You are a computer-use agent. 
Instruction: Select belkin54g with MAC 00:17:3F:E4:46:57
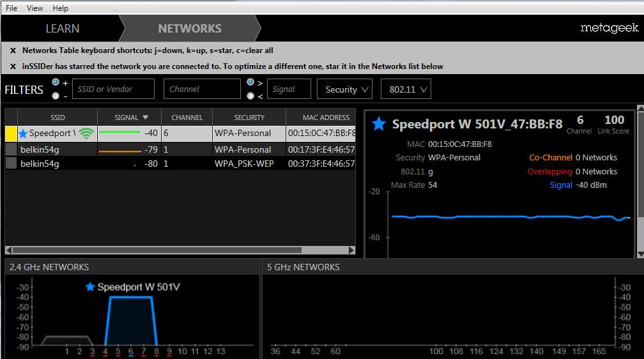pos(40,149)
